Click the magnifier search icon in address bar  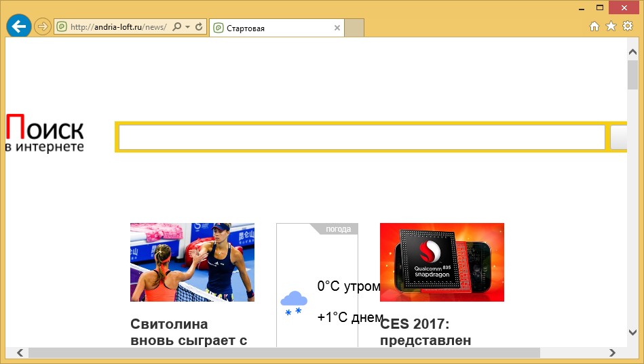click(177, 27)
